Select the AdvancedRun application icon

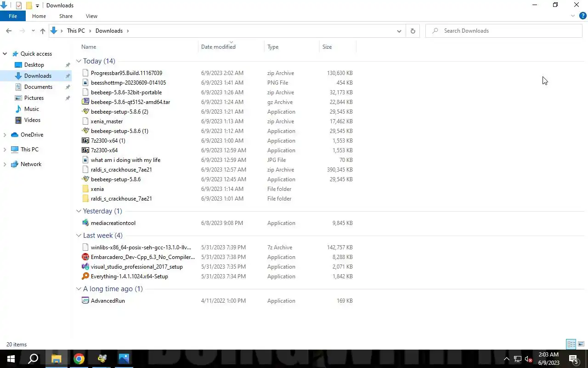(x=85, y=301)
